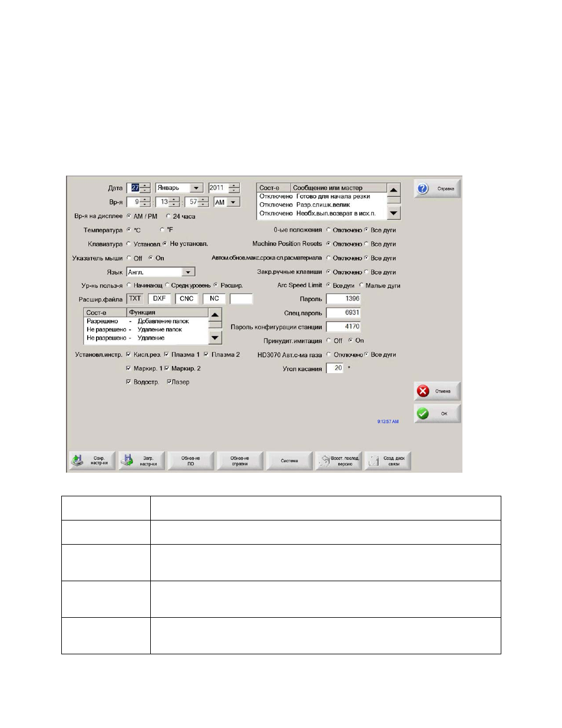Open the Язык language dropdown

tap(189, 272)
